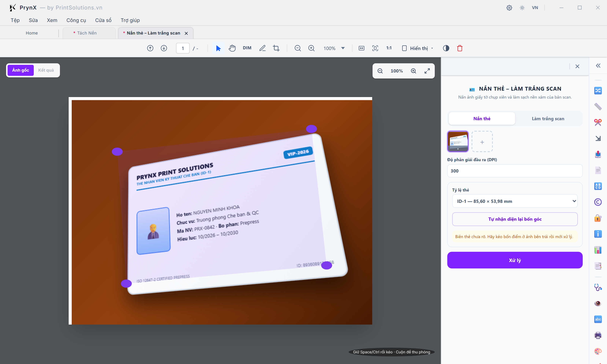This screenshot has height=364, width=607.
Task: Open the copyright symbol tool in sidebar
Action: (x=598, y=202)
